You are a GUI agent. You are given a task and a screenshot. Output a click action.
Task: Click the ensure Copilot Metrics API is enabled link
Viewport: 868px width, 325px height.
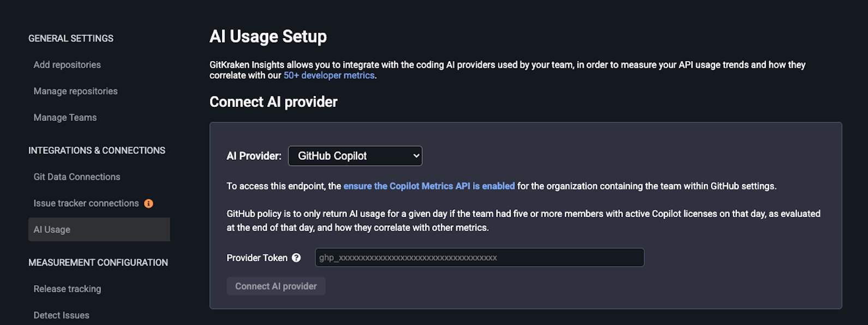(x=429, y=185)
